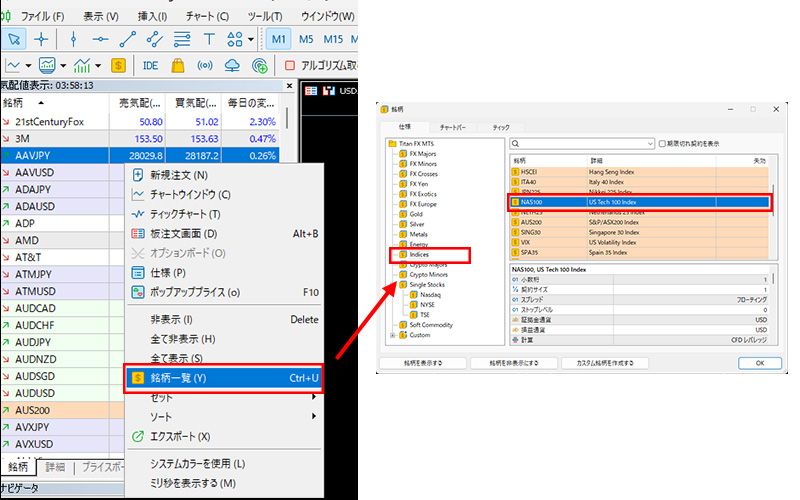Click the shapes objects toolbar icon
Image resolution: width=800 pixels, height=500 pixels.
pos(235,39)
